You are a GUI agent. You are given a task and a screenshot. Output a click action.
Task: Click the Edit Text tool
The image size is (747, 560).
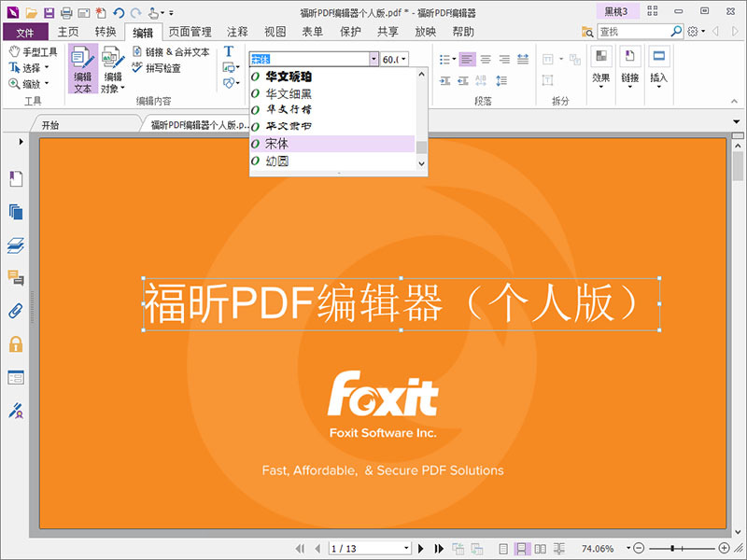(83, 69)
